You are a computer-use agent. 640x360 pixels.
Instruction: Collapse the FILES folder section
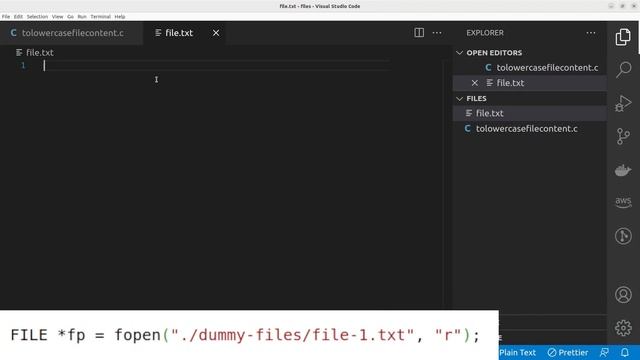tap(460, 99)
